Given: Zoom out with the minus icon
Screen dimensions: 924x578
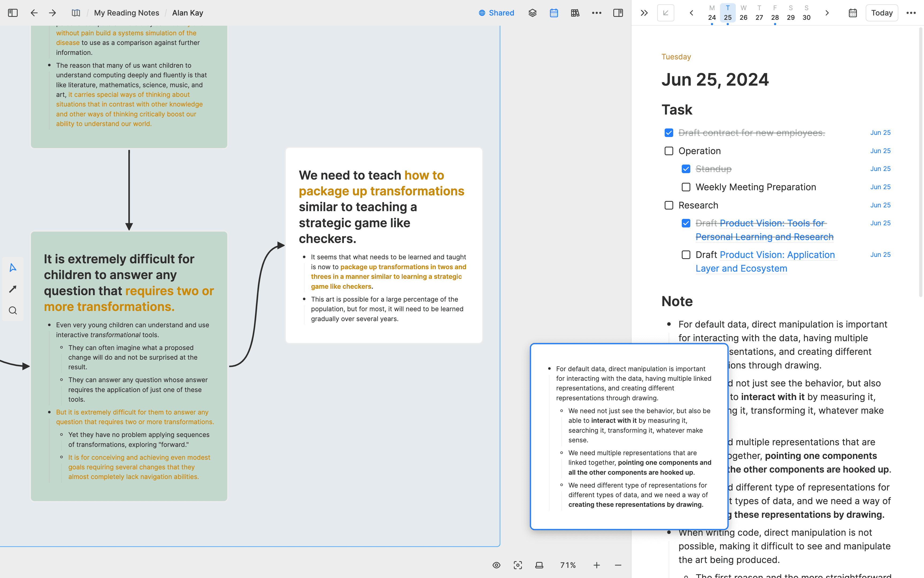Looking at the screenshot, I should click(618, 565).
